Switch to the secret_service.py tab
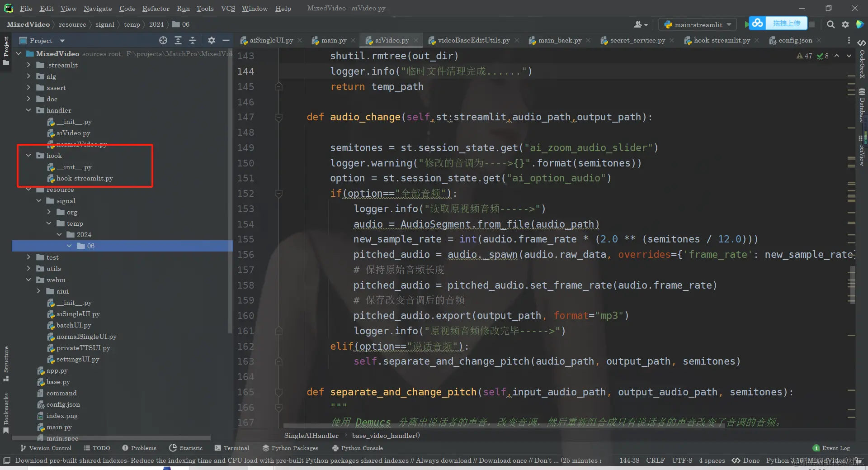The image size is (868, 470). click(632, 40)
